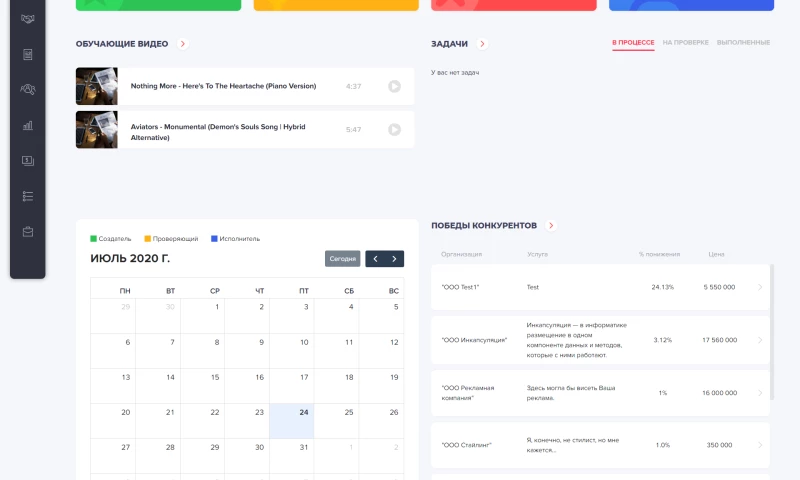Open the briefcase icon in the sidebar

click(28, 232)
